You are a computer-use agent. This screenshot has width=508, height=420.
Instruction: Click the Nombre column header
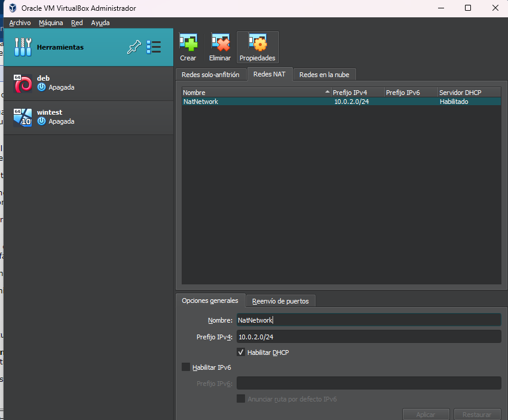tap(256, 92)
